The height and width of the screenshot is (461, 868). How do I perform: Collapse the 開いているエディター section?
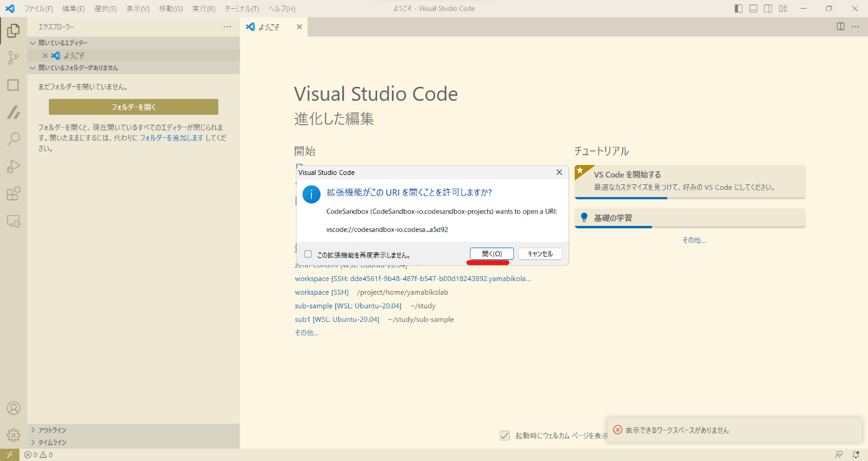133,43
